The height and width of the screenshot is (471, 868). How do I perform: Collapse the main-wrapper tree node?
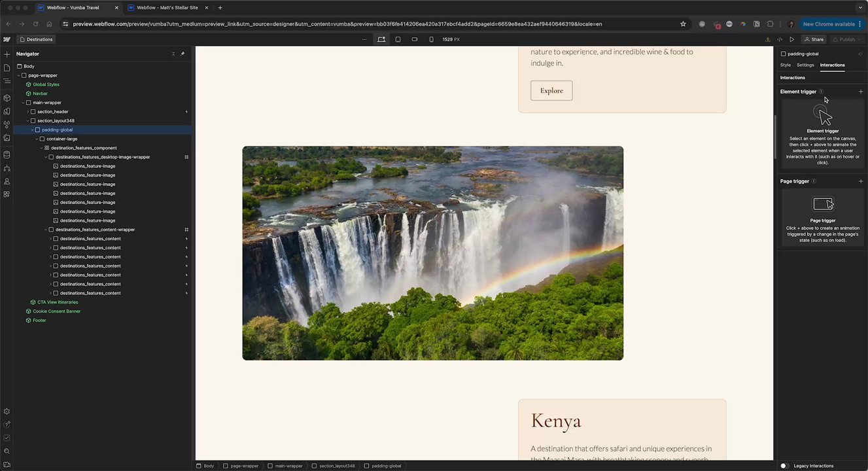[23, 103]
